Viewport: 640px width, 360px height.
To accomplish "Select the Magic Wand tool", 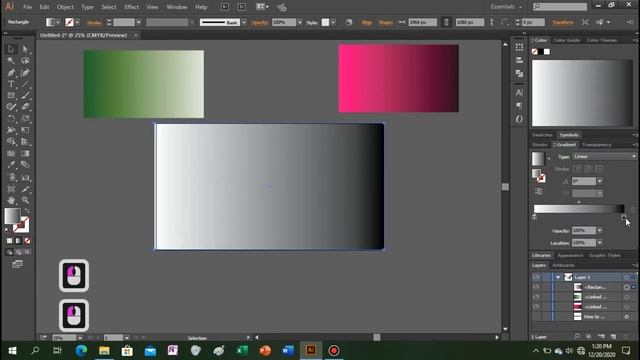I will pyautogui.click(x=11, y=61).
